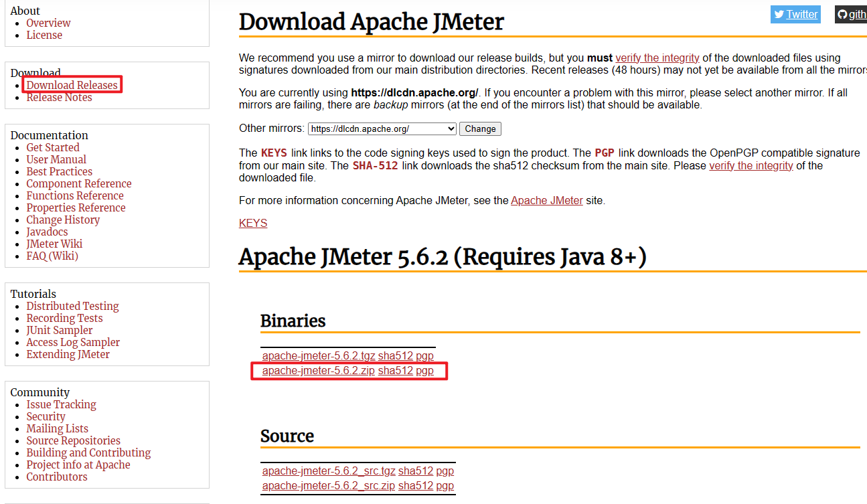Click the 'Download Apache JMeter' heading

pos(372,22)
